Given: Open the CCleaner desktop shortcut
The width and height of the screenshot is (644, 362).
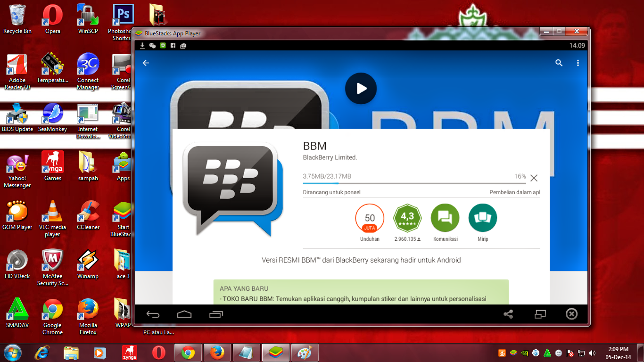Looking at the screenshot, I should tap(88, 215).
